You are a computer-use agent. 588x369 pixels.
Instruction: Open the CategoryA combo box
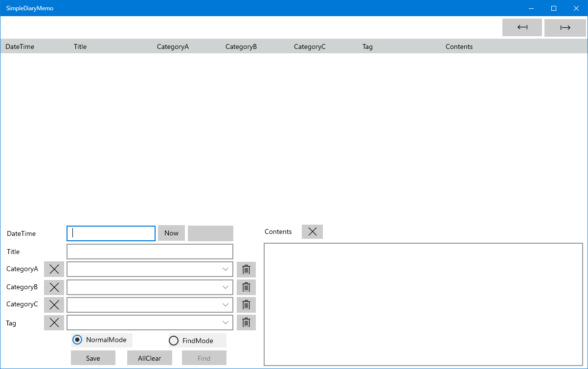pos(150,269)
